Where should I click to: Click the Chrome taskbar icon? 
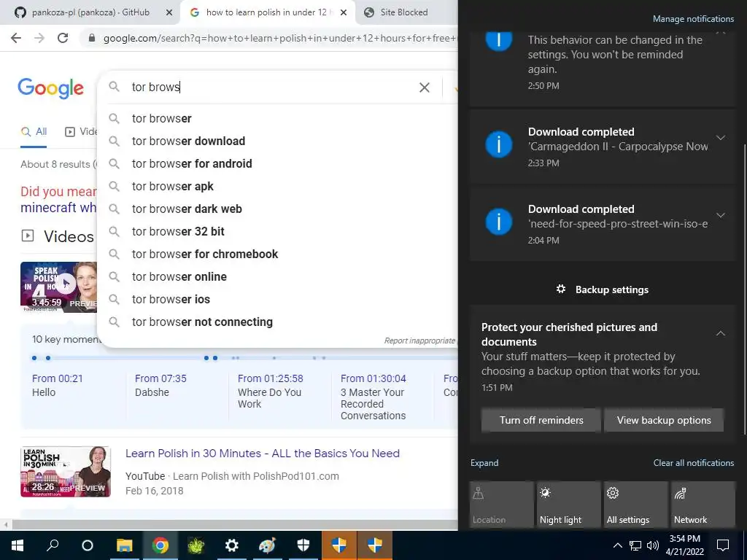[x=160, y=545]
